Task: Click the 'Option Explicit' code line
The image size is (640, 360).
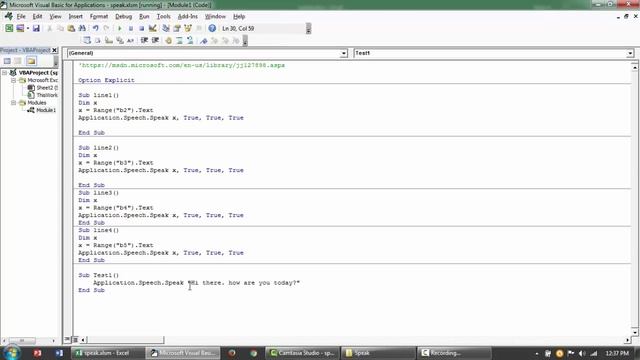Action: 106,80
